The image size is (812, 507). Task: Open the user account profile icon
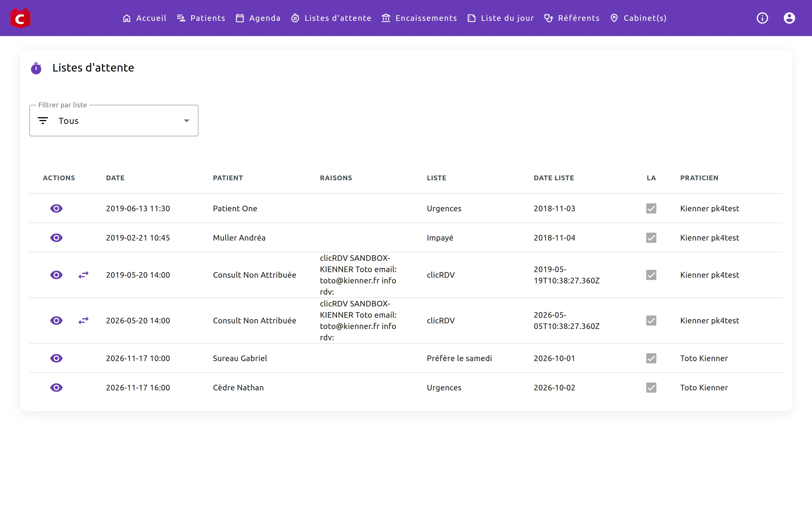click(789, 18)
